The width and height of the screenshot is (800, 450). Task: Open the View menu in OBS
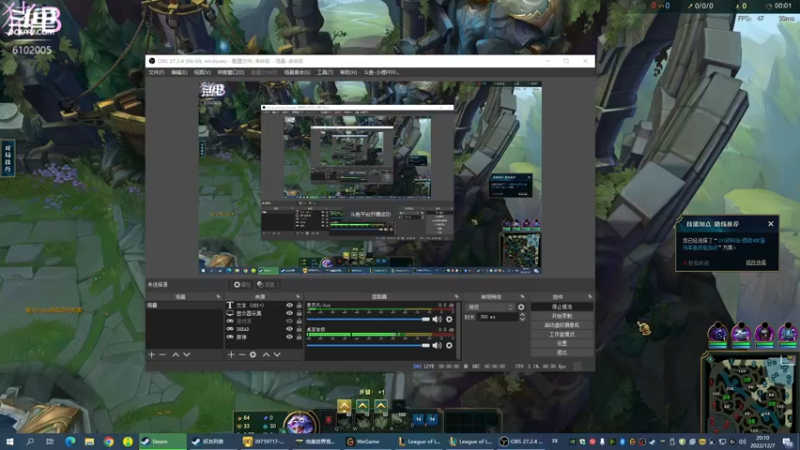pos(202,72)
